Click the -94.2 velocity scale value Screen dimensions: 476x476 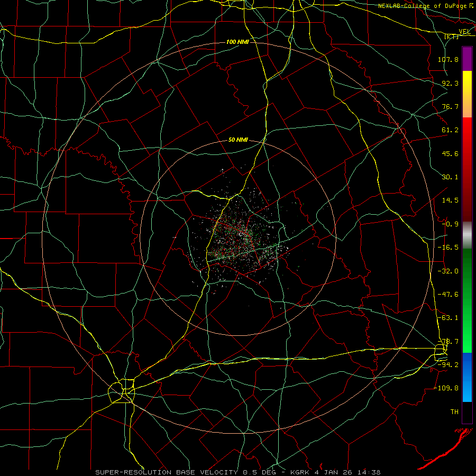(448, 364)
